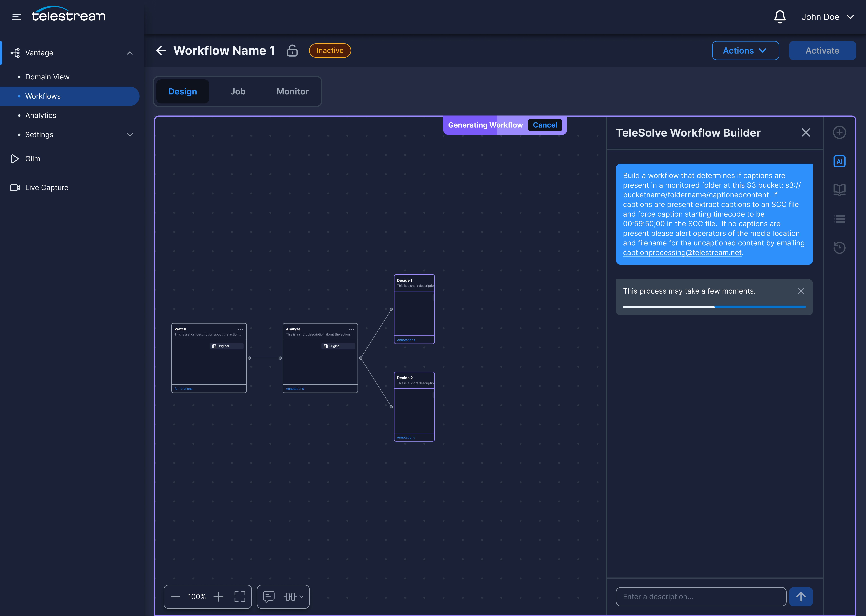Open the hamburger menu icon
This screenshot has height=616, width=866.
click(17, 17)
